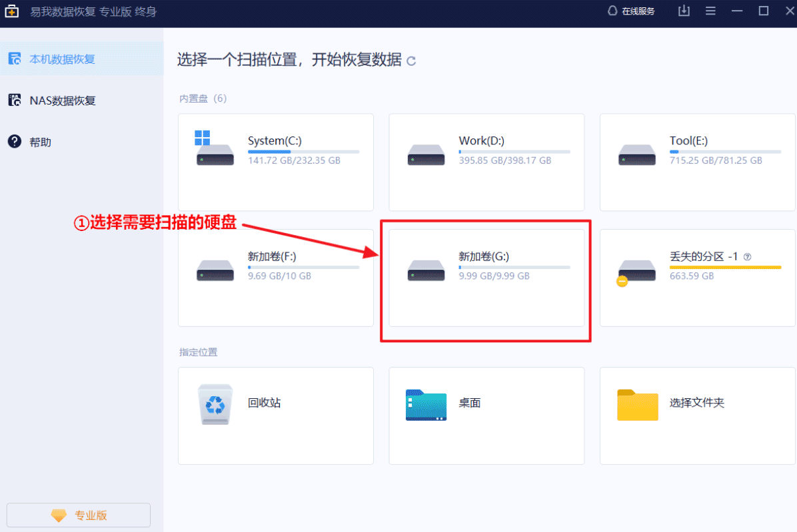Click the bell icon for 在线服务

(610, 11)
